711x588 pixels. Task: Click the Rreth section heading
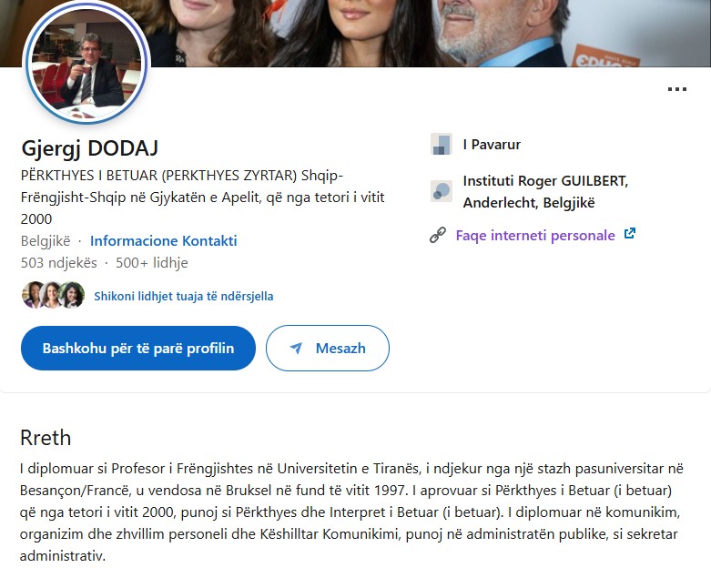click(x=46, y=437)
